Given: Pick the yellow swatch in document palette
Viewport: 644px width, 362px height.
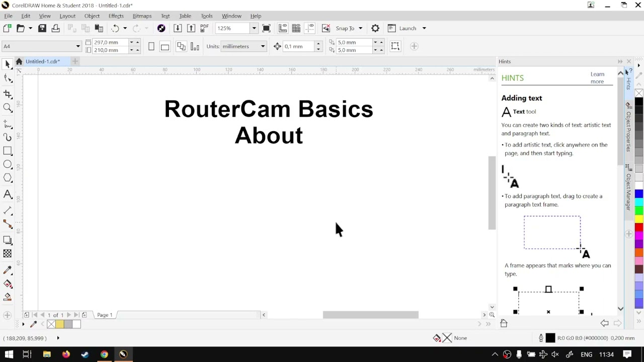Looking at the screenshot, I should tap(59, 324).
